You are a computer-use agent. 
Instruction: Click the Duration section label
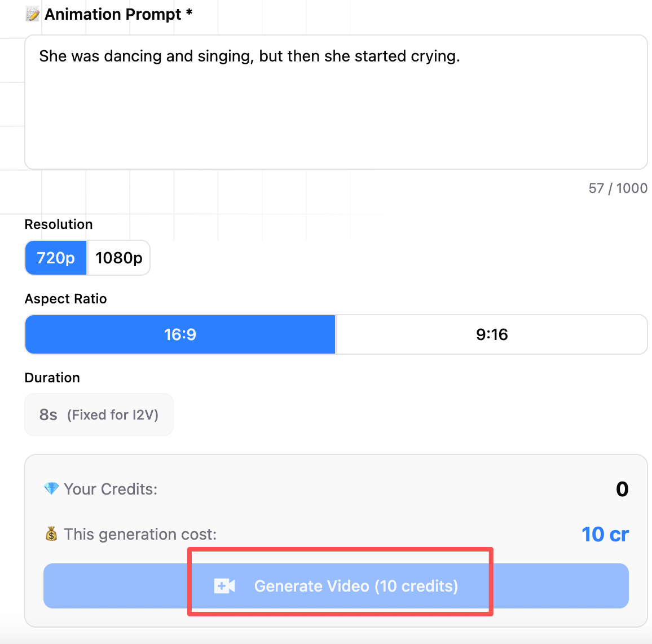pos(52,377)
